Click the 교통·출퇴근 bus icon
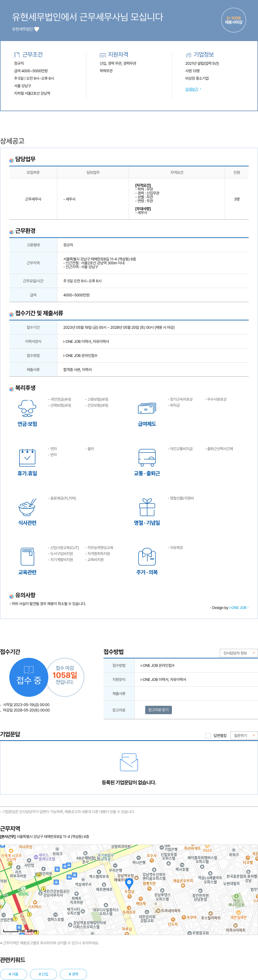 click(147, 458)
